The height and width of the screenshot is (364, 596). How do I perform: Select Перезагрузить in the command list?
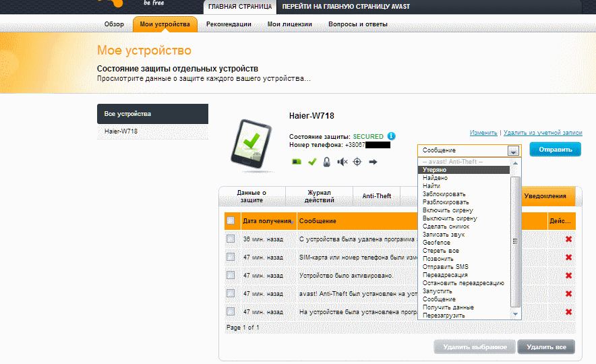(x=464, y=315)
